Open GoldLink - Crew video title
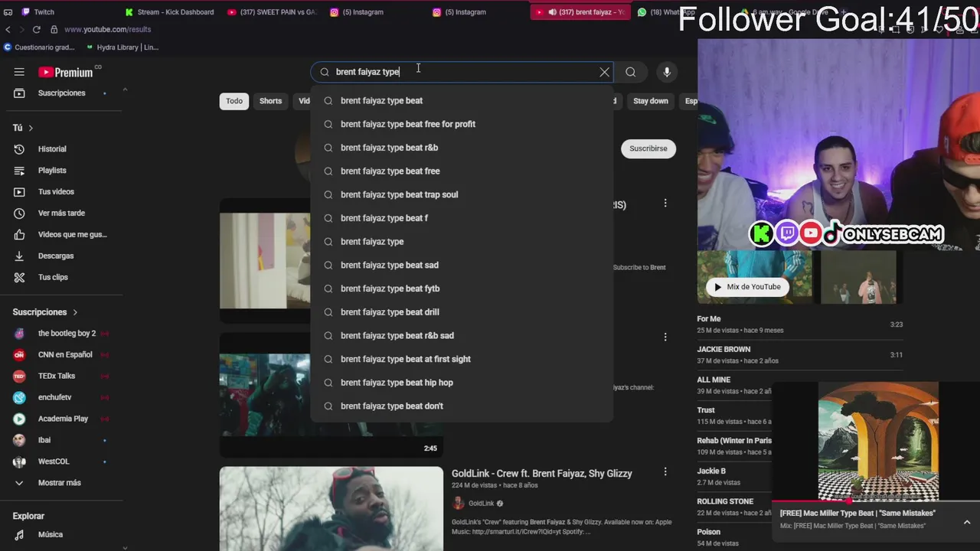 click(x=541, y=474)
